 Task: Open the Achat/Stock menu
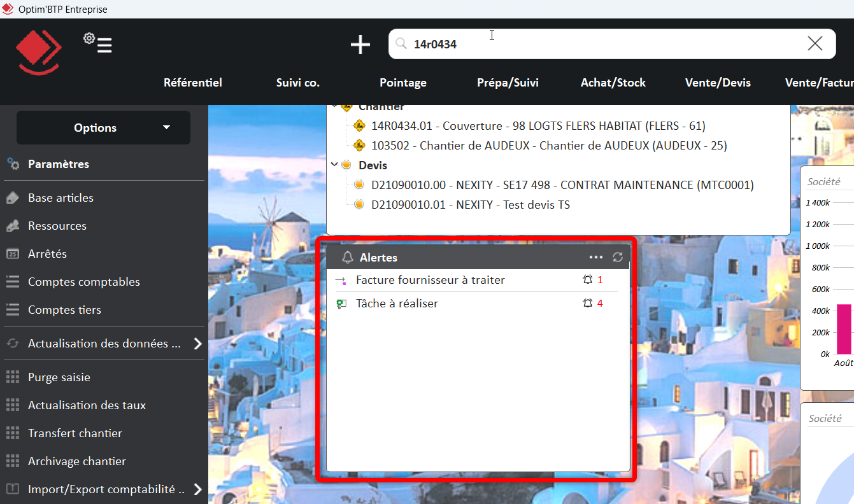pyautogui.click(x=613, y=83)
